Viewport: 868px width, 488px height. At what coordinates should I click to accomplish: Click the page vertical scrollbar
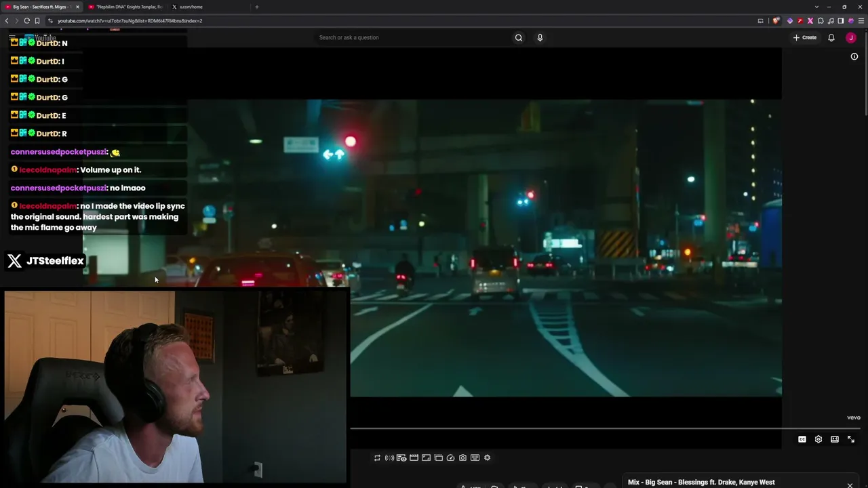(865, 75)
